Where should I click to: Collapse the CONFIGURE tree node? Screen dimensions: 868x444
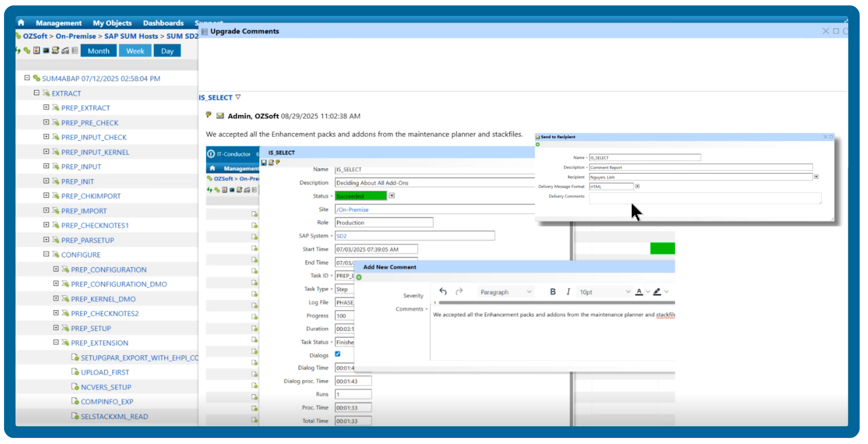(x=46, y=254)
